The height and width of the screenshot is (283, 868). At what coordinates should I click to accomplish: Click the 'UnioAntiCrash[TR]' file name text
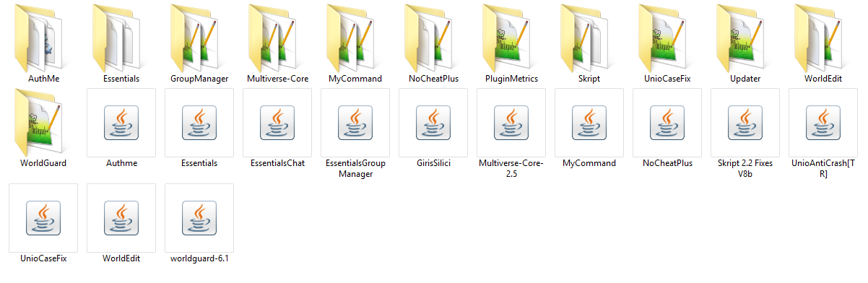(823, 168)
